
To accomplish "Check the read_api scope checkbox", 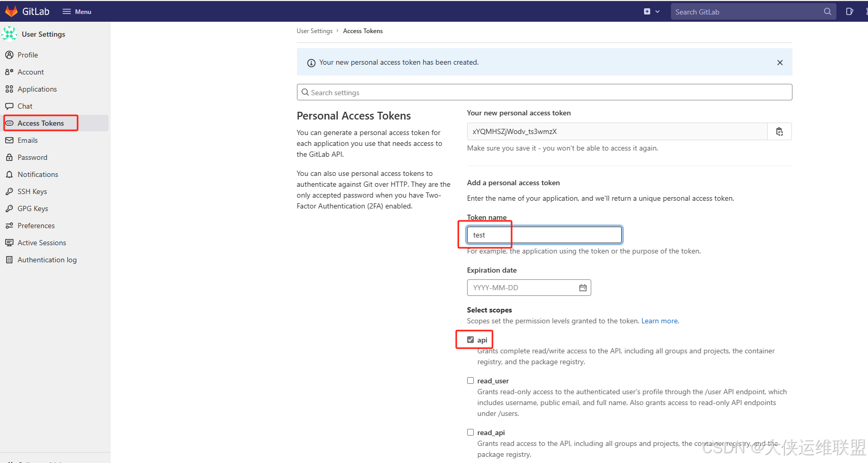I will click(470, 432).
